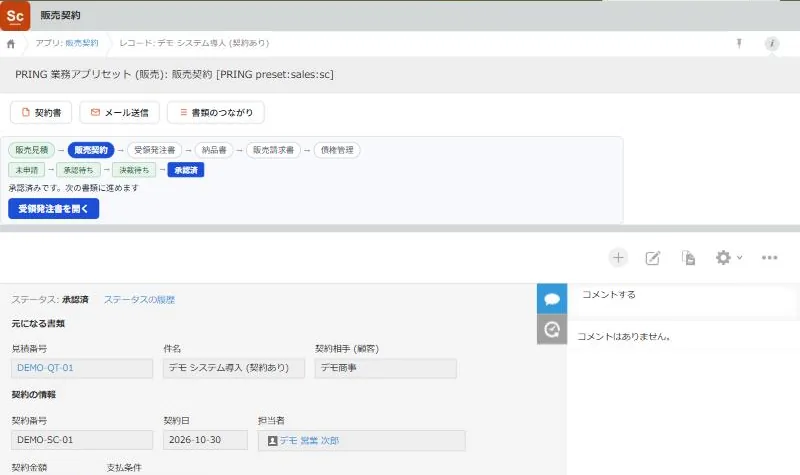800x475 pixels.
Task: Click the 件名 field デモ システム導入
Action: click(234, 368)
